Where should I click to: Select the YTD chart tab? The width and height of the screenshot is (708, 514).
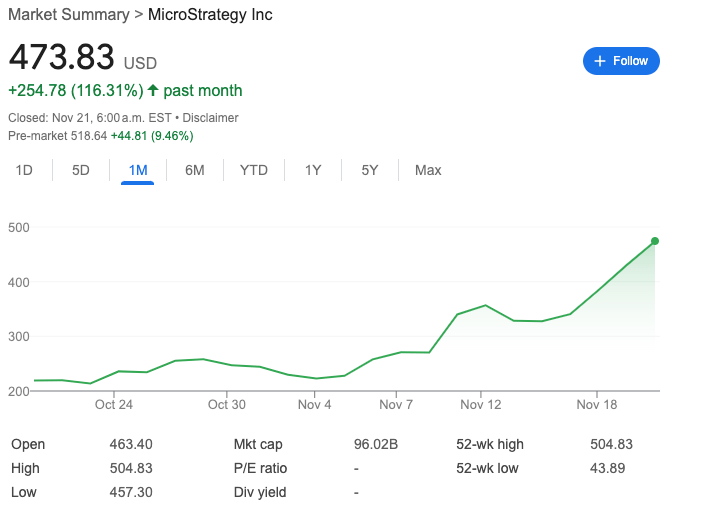(254, 170)
